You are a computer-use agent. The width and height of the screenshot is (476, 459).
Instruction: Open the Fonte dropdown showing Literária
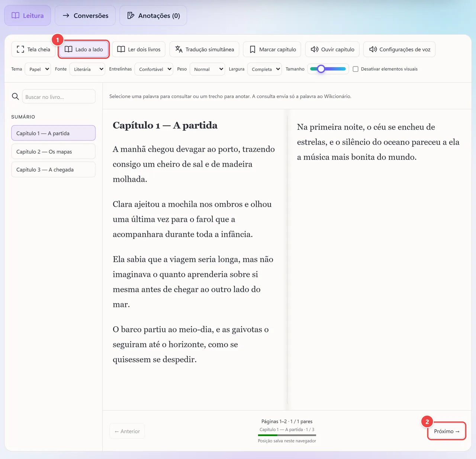[x=87, y=69]
